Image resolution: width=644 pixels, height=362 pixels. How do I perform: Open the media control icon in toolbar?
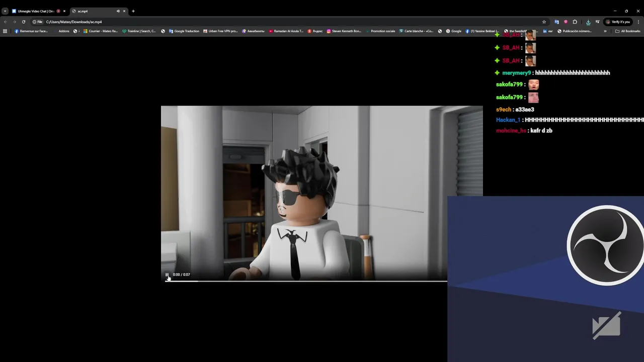597,22
